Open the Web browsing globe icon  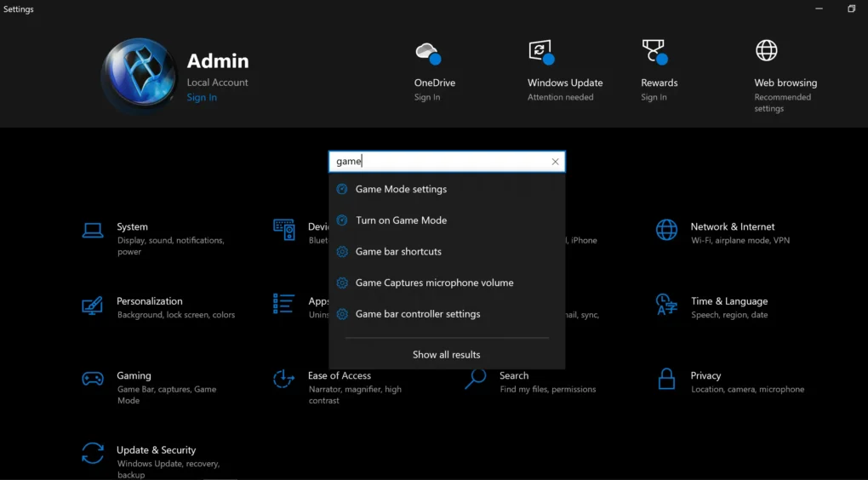pyautogui.click(x=767, y=50)
